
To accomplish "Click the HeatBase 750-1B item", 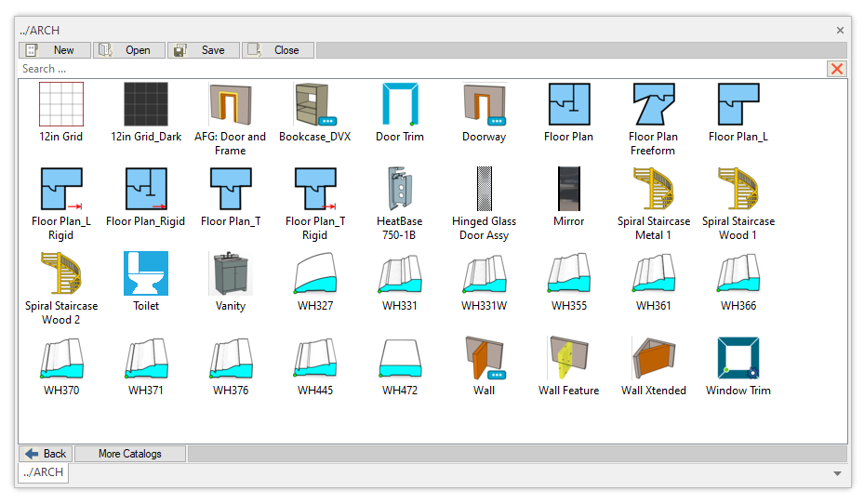I will tap(400, 189).
